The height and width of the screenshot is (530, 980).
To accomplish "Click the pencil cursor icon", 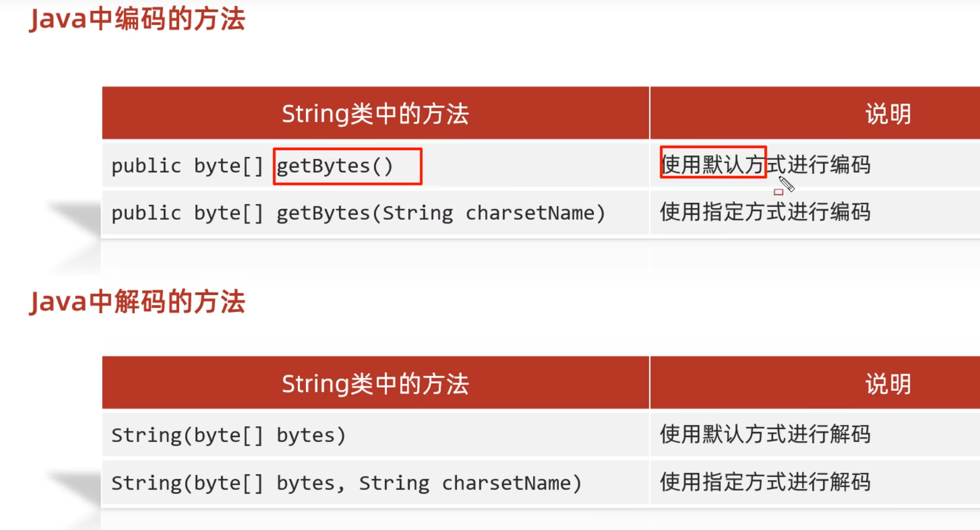I will click(786, 184).
